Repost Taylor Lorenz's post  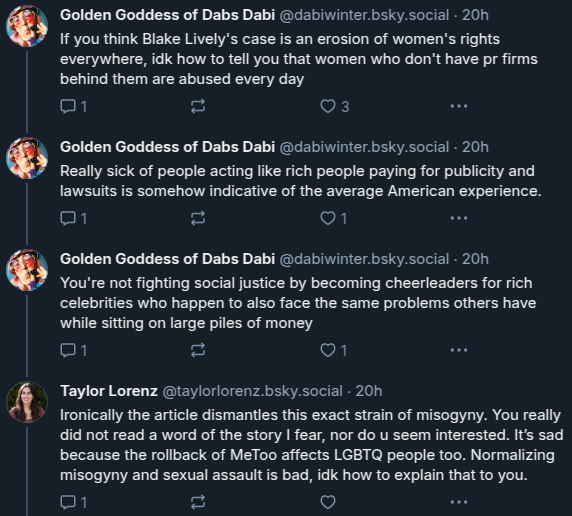[198, 502]
